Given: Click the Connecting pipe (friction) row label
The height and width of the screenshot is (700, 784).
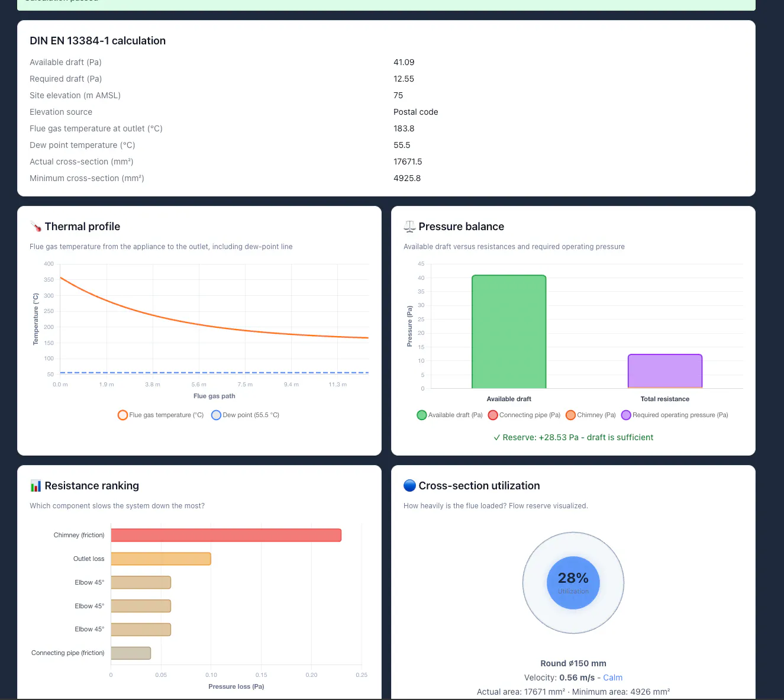Looking at the screenshot, I should point(68,653).
